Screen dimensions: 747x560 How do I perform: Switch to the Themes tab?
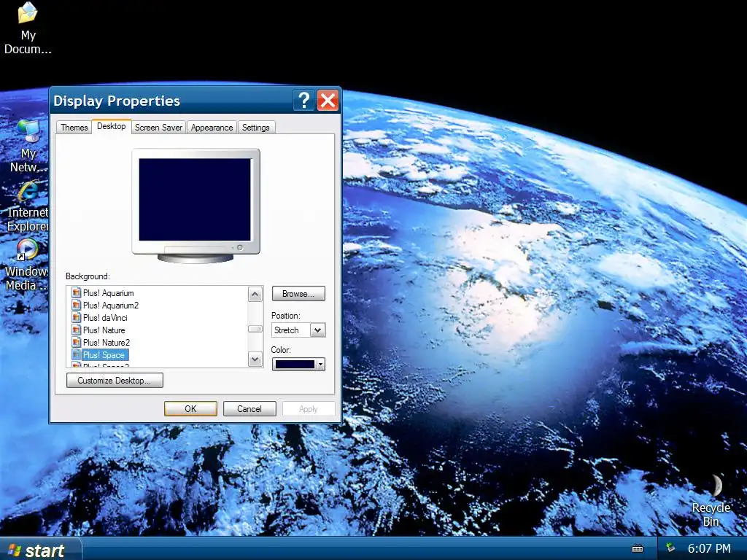[74, 127]
